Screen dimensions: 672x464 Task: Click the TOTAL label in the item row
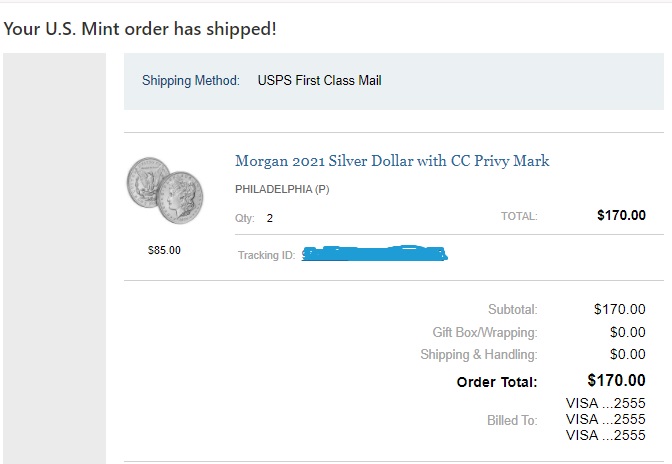519,216
